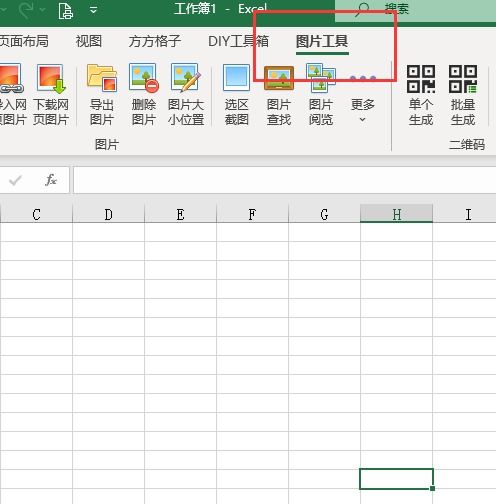Click the 导入网页图片 icon
The width and height of the screenshot is (496, 504).
tap(11, 79)
